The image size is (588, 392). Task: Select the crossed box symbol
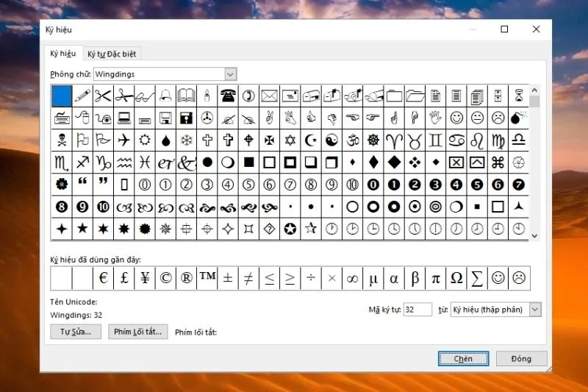pos(456,163)
